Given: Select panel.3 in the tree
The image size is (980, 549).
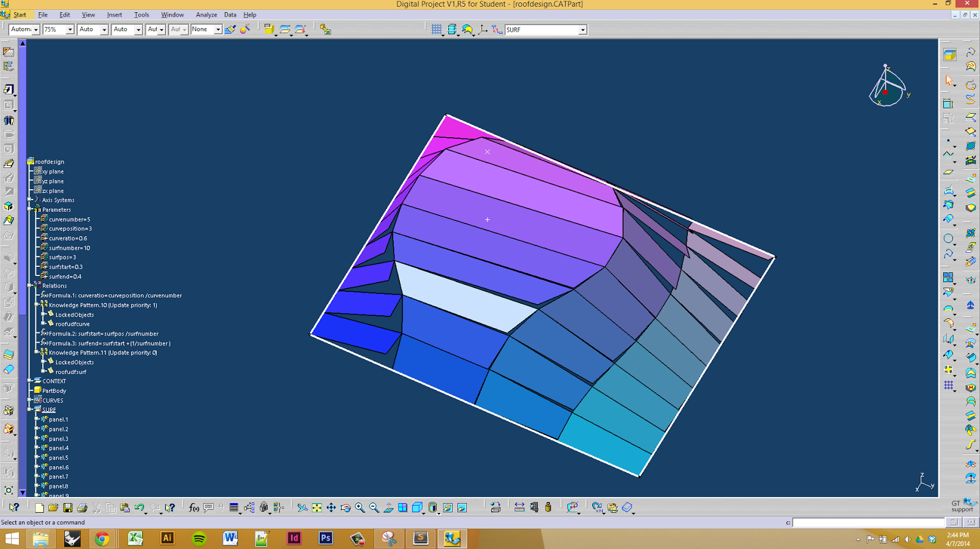Looking at the screenshot, I should (58, 439).
